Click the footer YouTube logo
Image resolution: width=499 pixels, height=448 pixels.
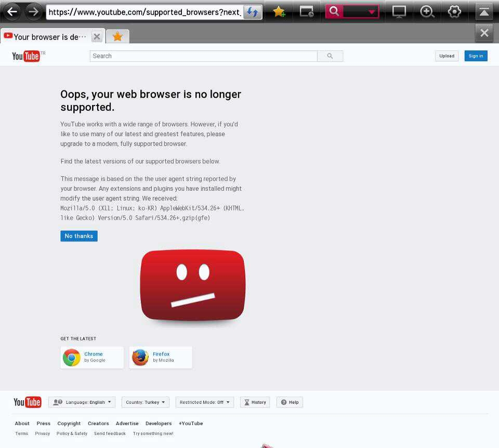pyautogui.click(x=27, y=402)
